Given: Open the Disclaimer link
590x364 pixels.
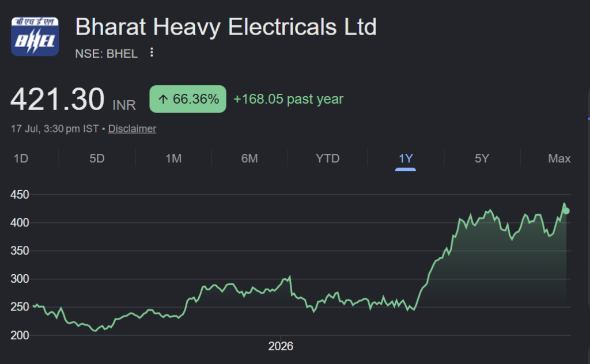Looking at the screenshot, I should (x=132, y=128).
